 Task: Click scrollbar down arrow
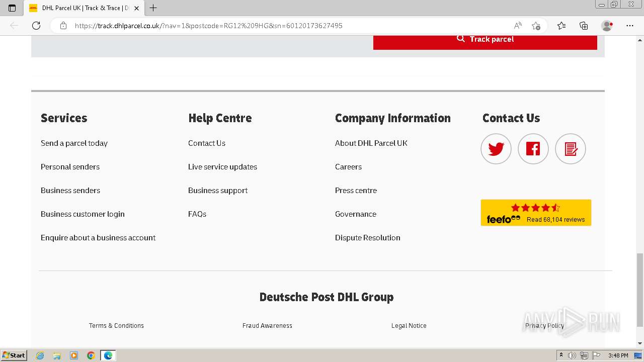(640, 343)
